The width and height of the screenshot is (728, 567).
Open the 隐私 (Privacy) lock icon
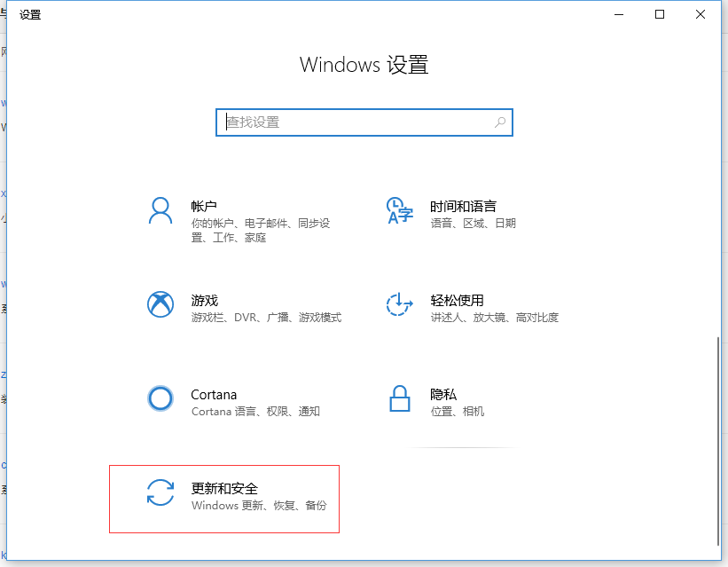click(x=398, y=398)
